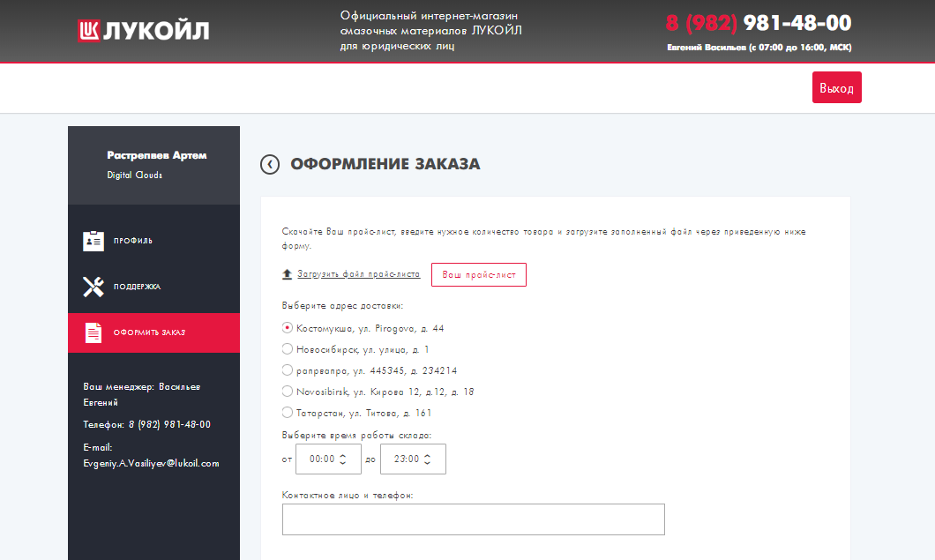Open the Профиль sidebar menu item
935x560 pixels.
153,241
